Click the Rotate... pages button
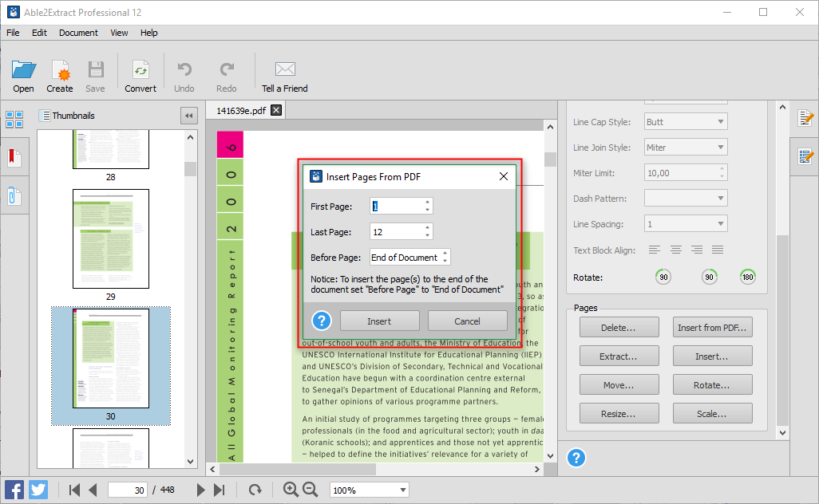The height and width of the screenshot is (504, 819). point(713,384)
